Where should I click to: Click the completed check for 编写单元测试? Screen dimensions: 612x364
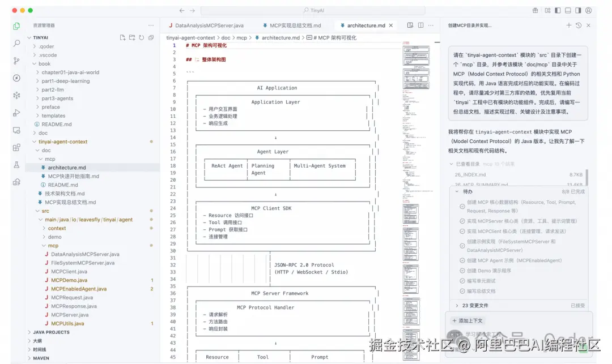[x=462, y=281]
